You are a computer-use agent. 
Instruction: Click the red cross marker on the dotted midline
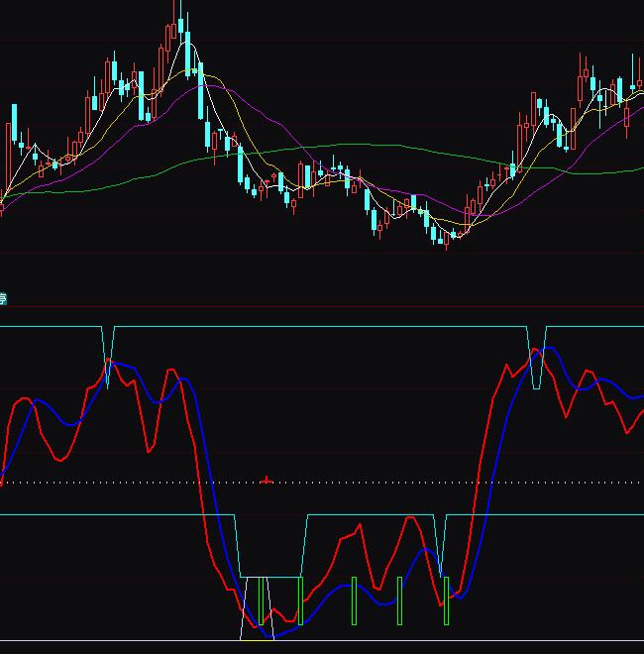click(x=267, y=481)
